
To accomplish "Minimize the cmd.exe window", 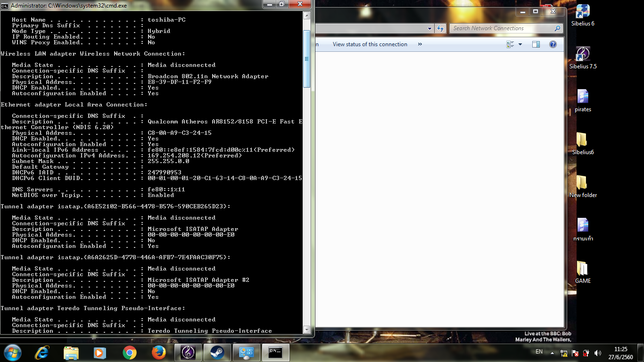I will point(270,4).
